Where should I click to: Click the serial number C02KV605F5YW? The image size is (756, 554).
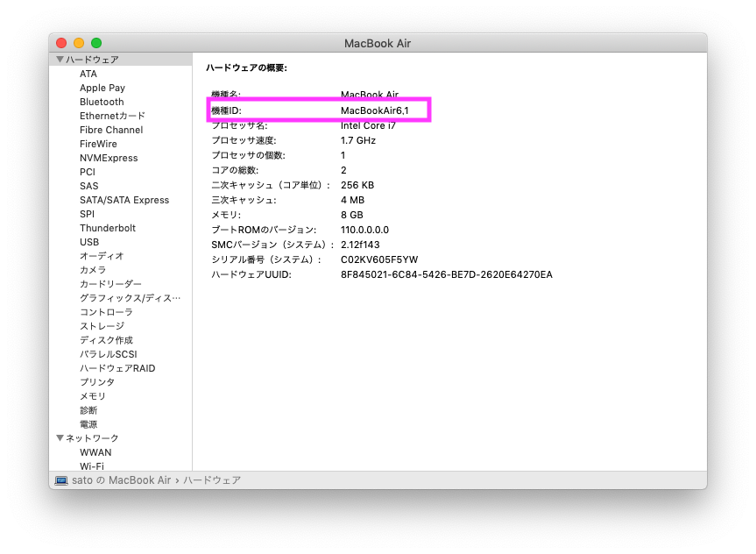[379, 259]
